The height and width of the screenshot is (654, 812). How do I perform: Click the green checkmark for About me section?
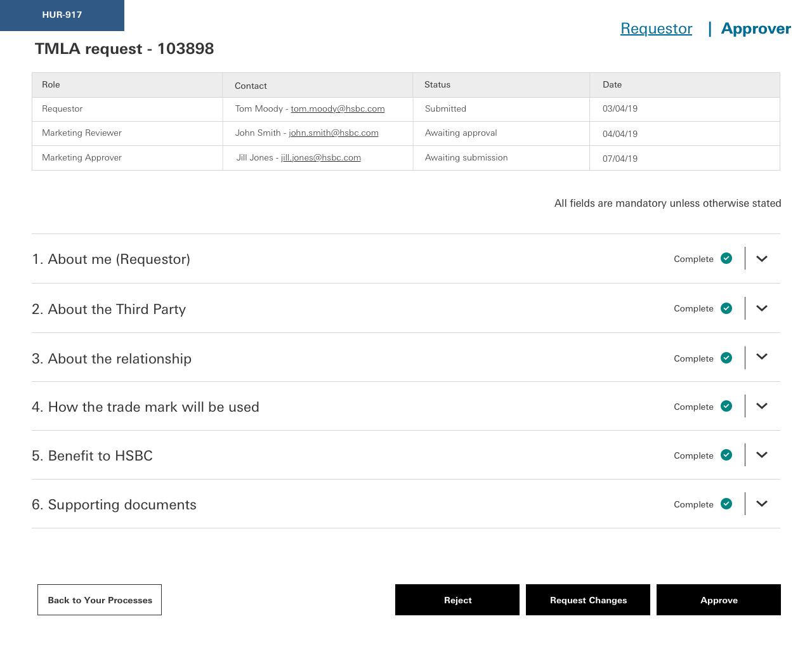point(726,258)
